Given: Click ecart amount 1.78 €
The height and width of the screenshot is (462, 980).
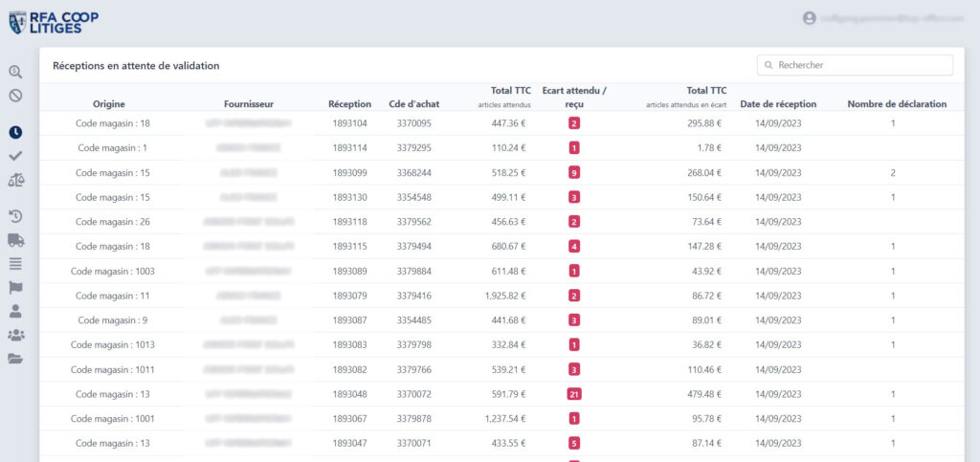Looking at the screenshot, I should click(711, 148).
